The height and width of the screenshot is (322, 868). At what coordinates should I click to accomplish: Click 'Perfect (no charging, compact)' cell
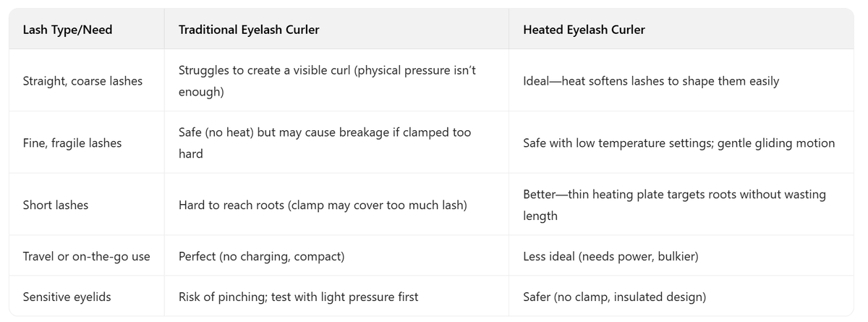[x=261, y=256]
